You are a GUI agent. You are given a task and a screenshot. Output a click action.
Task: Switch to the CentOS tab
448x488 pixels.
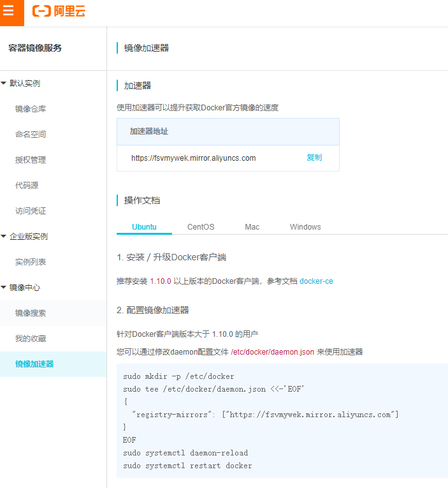coord(201,227)
